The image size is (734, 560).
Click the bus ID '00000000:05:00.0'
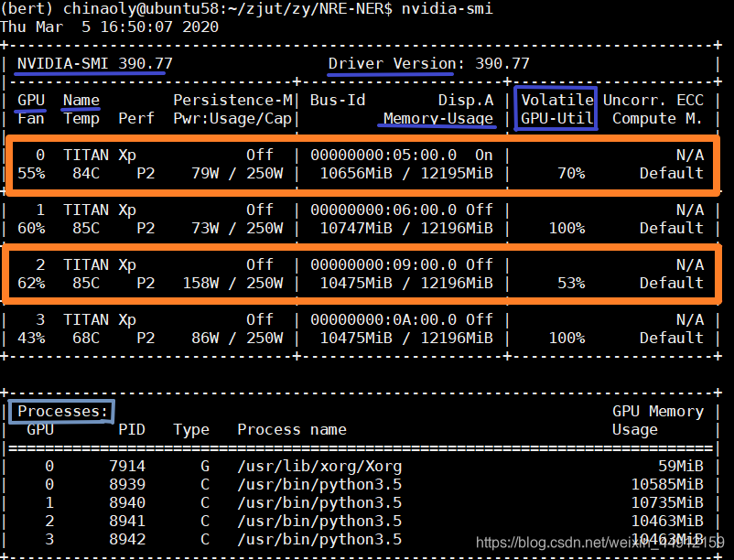pyautogui.click(x=383, y=155)
